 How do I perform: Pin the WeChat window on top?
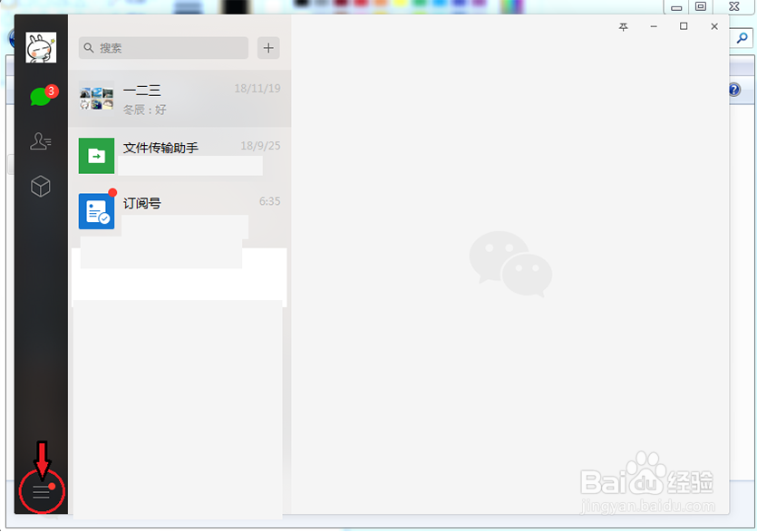[x=623, y=26]
